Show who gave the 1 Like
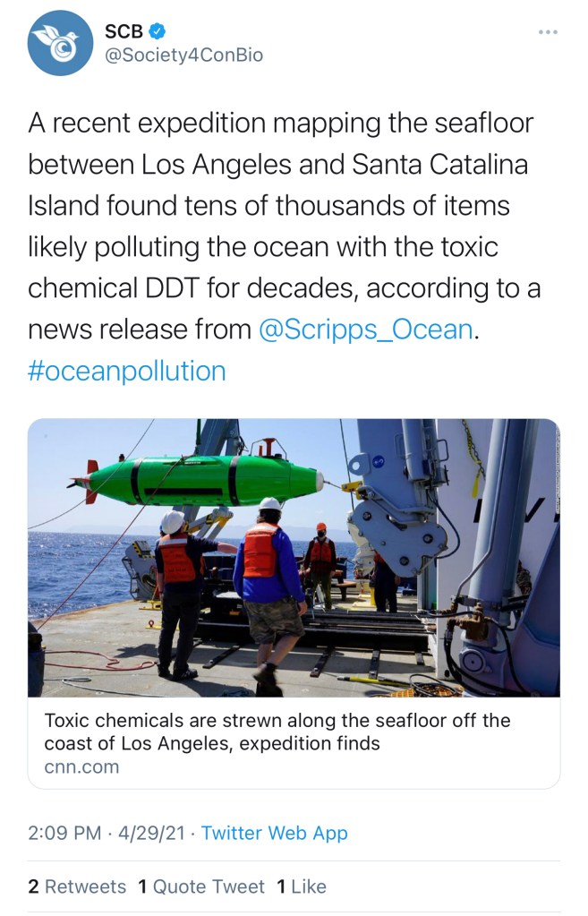Viewport: 588px width, 916px height. pyautogui.click(x=302, y=886)
